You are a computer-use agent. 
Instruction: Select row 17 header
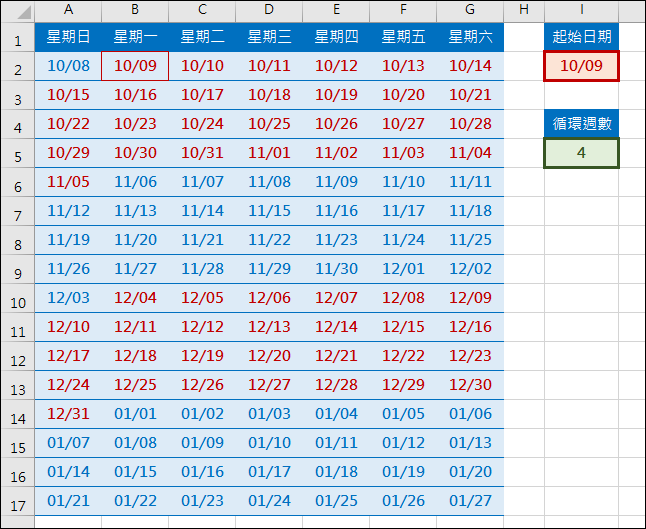pyautogui.click(x=18, y=501)
